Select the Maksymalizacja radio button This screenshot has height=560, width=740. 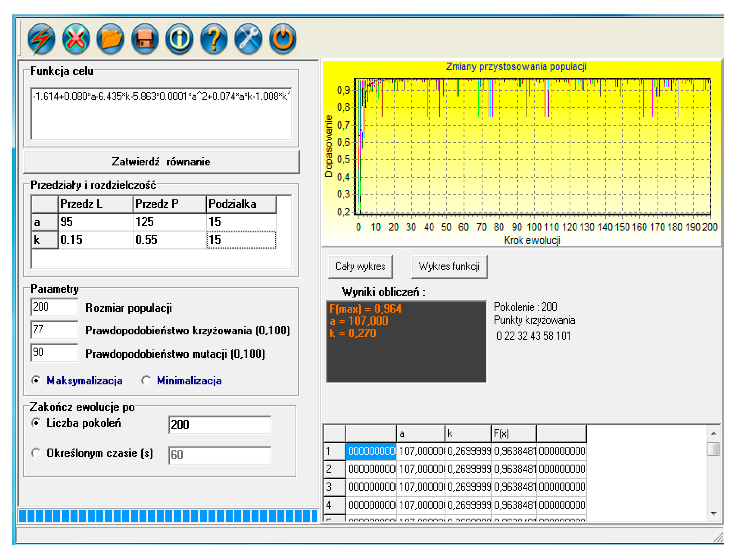[x=36, y=380]
